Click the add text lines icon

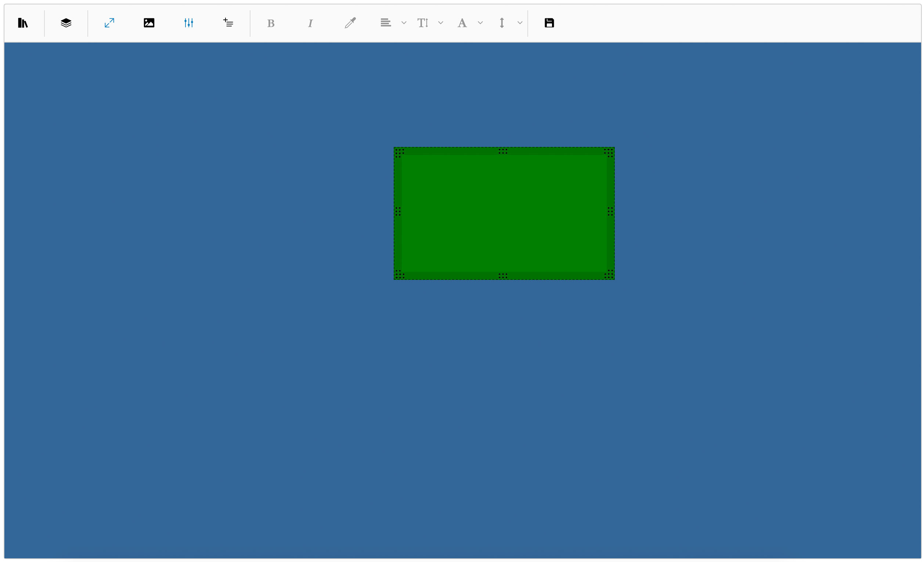(x=228, y=23)
